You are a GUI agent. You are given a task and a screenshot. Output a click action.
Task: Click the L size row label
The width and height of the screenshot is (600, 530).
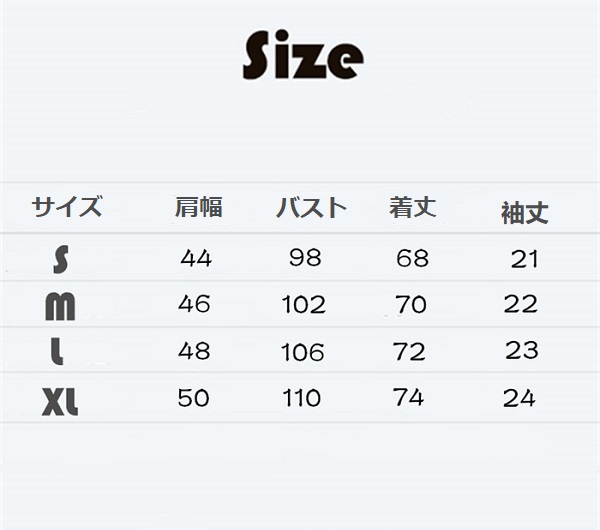(x=57, y=351)
